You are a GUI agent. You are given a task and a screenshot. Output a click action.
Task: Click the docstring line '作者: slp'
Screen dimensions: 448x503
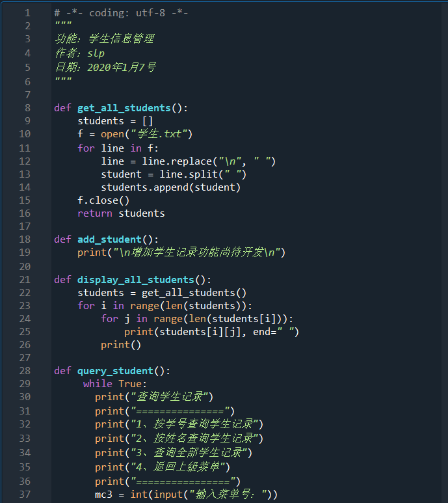80,53
